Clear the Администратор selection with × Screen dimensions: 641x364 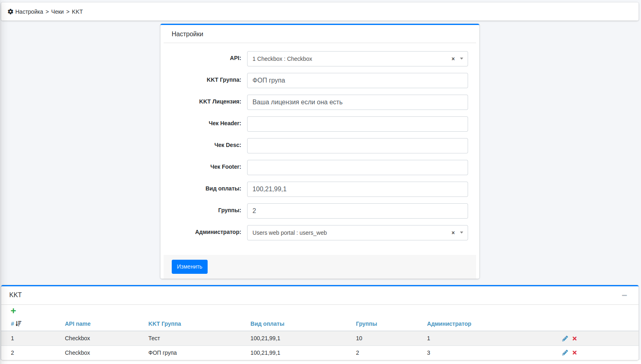pyautogui.click(x=453, y=233)
